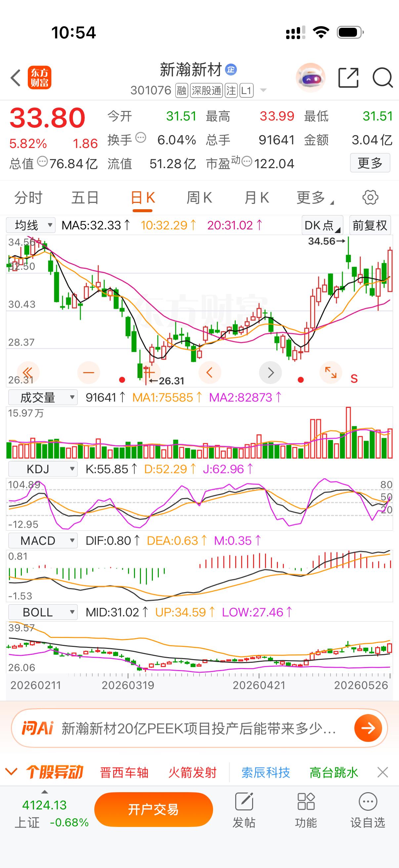Tap the plus zoom-in chart icon
Image resolution: width=399 pixels, height=868 pixels.
pos(149,373)
